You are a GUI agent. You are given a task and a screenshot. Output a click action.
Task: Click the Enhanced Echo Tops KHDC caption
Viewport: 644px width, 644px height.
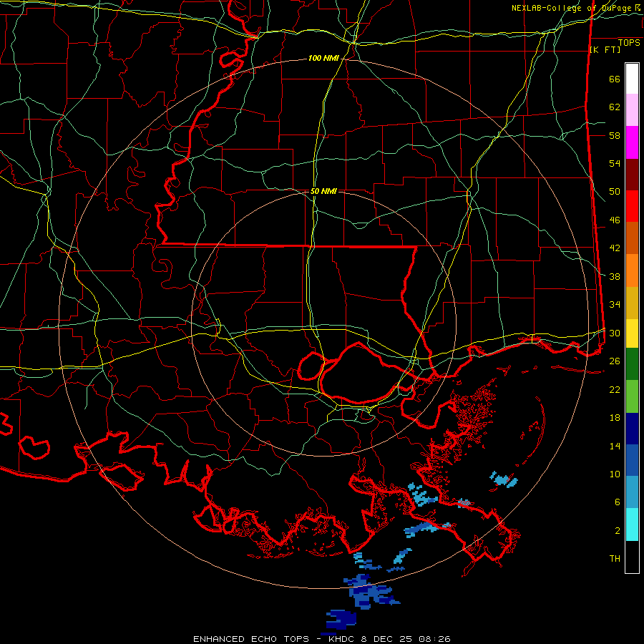321,639
